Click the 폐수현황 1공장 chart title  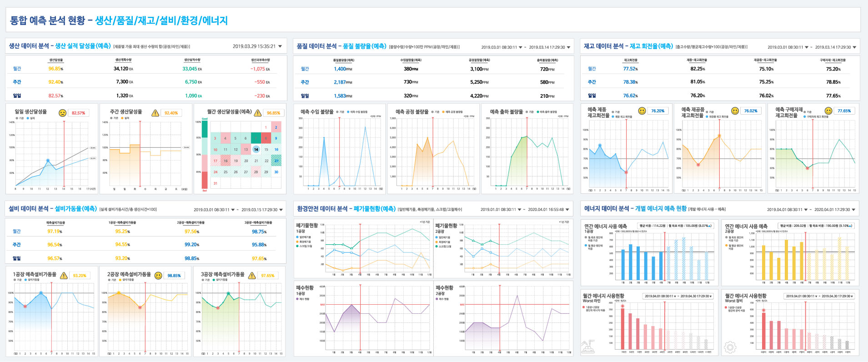[x=305, y=291]
